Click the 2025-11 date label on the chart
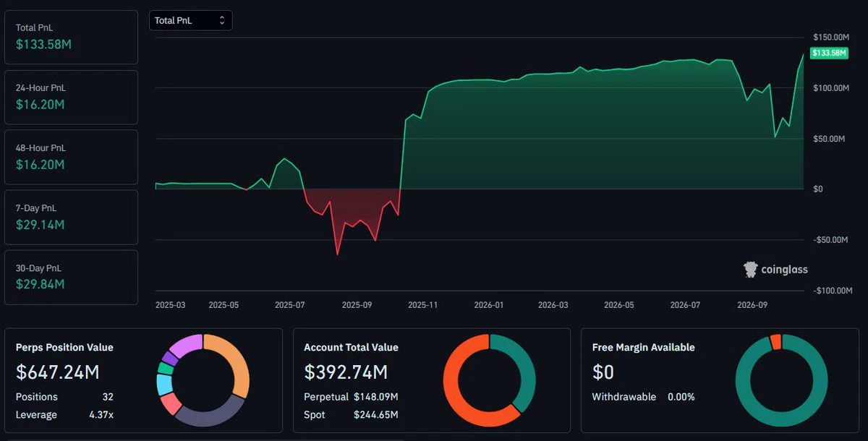 tap(422, 305)
